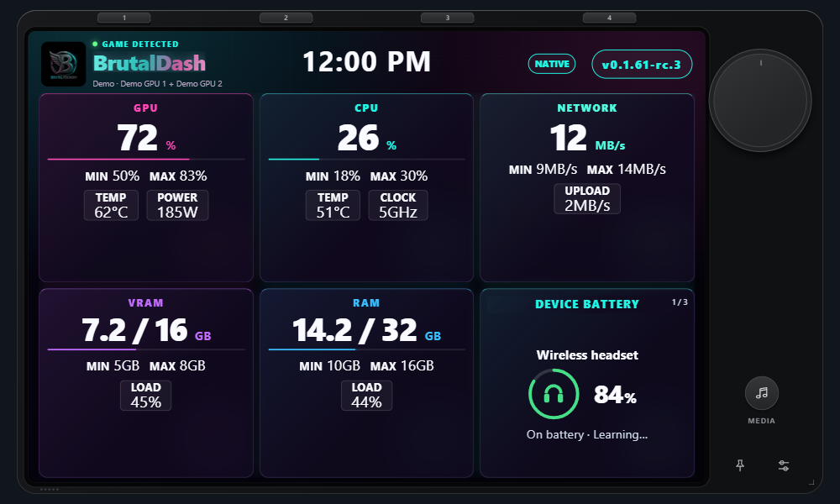Click VRAM MIN 5GB text

(x=113, y=365)
